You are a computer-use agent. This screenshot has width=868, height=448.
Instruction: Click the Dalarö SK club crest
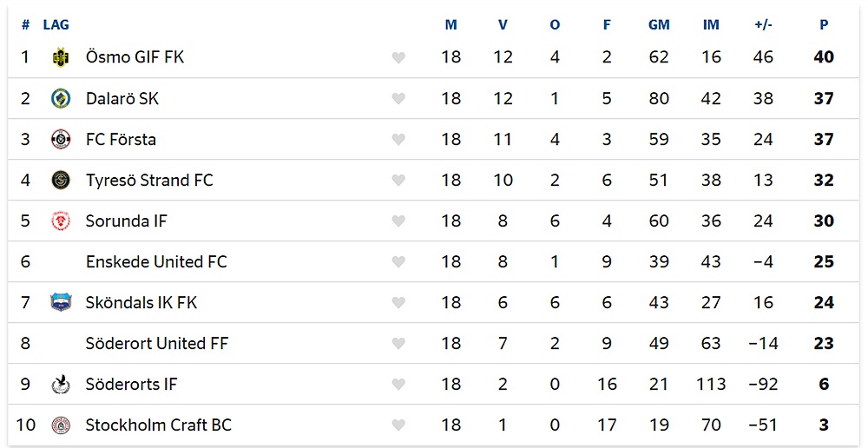coord(61,98)
